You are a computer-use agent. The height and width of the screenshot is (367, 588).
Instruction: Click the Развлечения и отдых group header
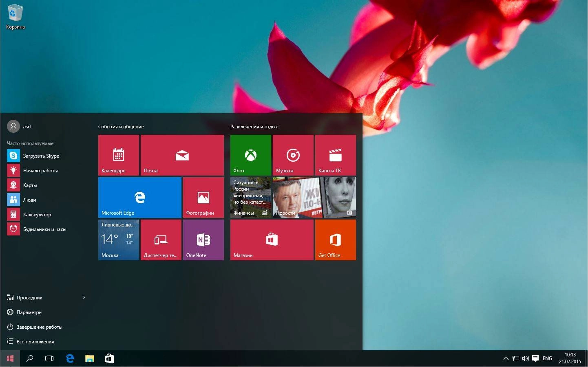coord(254,127)
